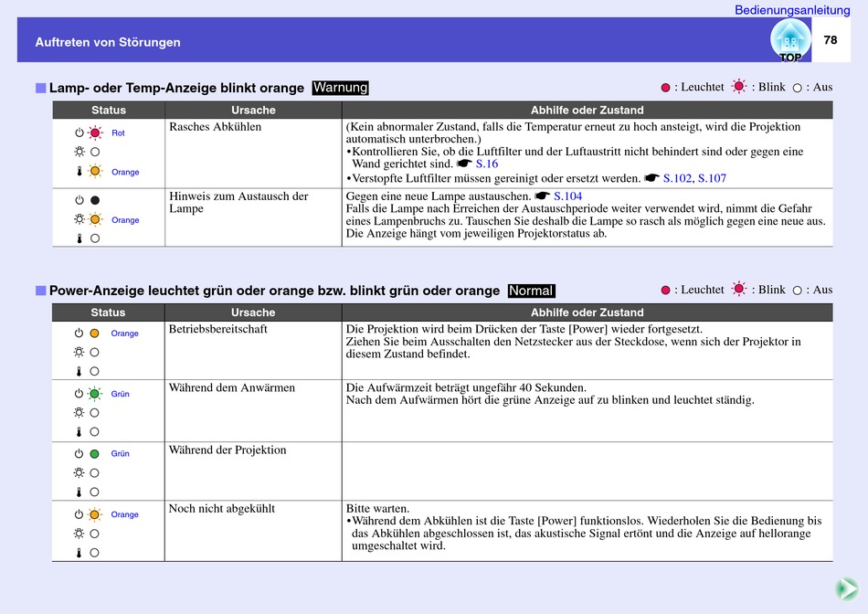This screenshot has width=868, height=614.
Task: Click power symbol in Rasches Abkühlen row
Action: pos(79,132)
